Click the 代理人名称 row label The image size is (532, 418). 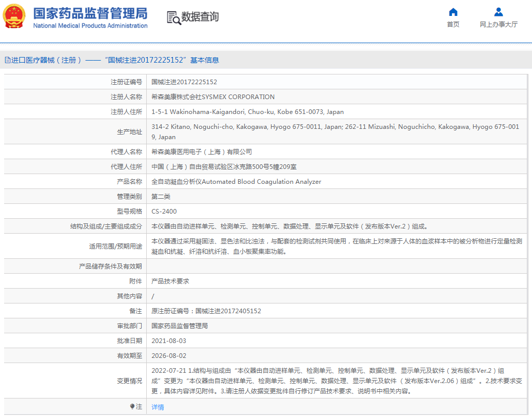[x=126, y=152]
